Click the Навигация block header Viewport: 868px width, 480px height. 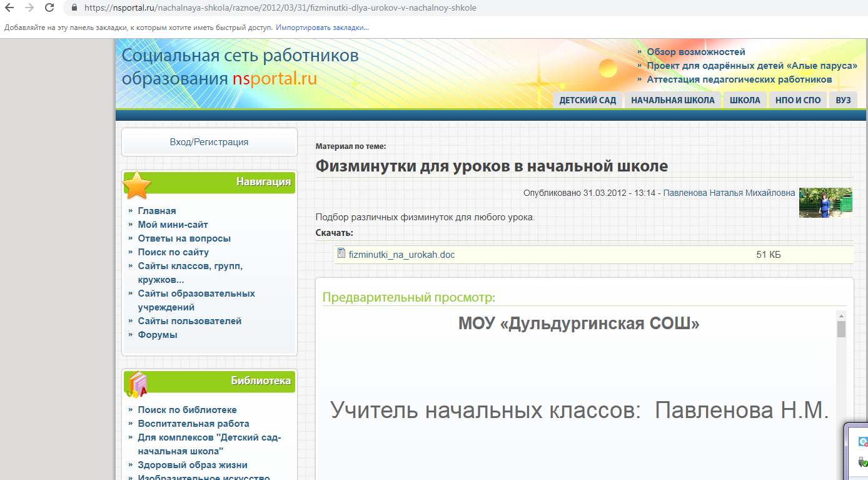point(209,182)
